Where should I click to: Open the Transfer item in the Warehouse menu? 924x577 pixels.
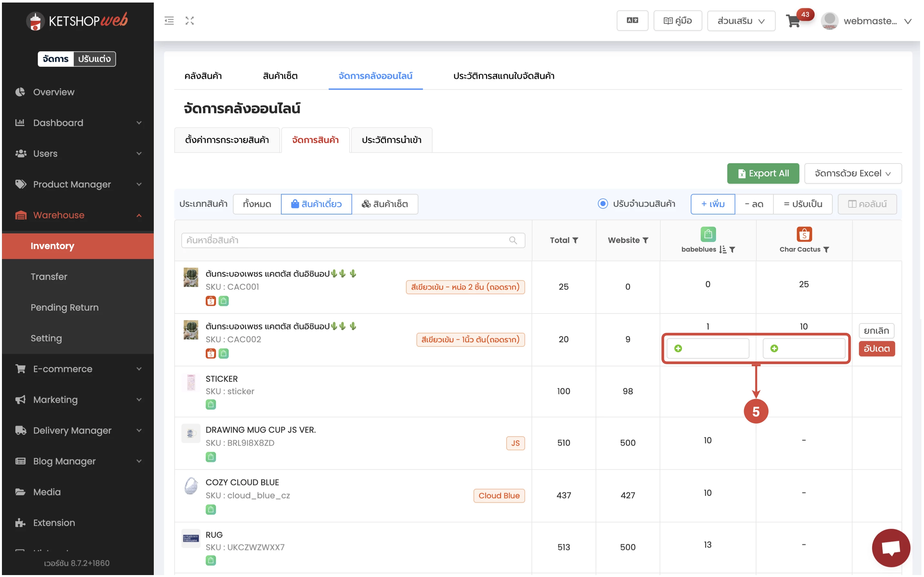tap(49, 277)
